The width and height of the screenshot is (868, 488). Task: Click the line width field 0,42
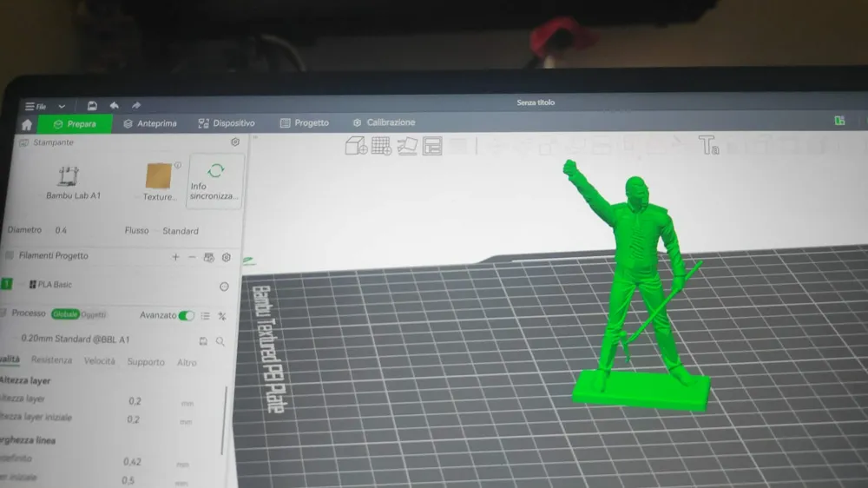pos(132,461)
